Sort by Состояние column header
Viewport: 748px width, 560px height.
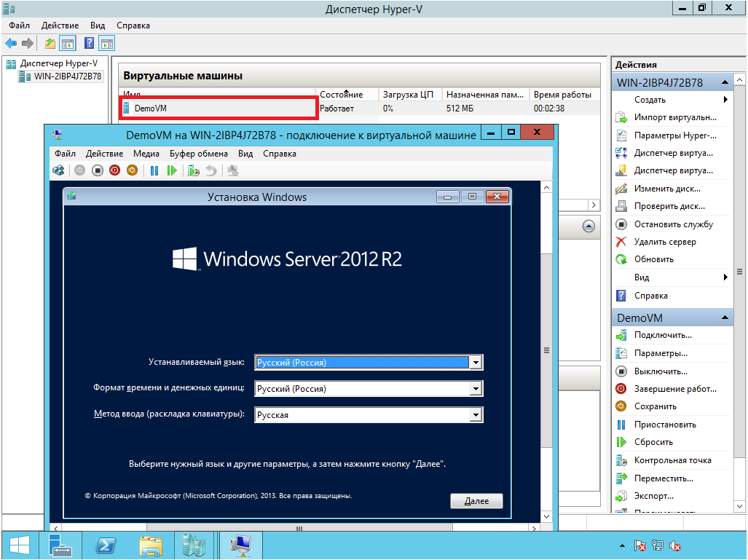click(347, 95)
